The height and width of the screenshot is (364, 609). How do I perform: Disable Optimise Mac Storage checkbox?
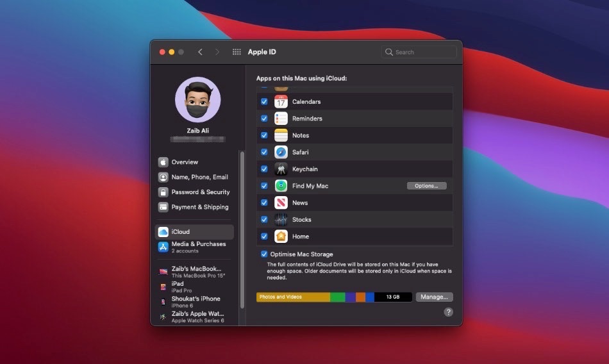click(x=264, y=254)
